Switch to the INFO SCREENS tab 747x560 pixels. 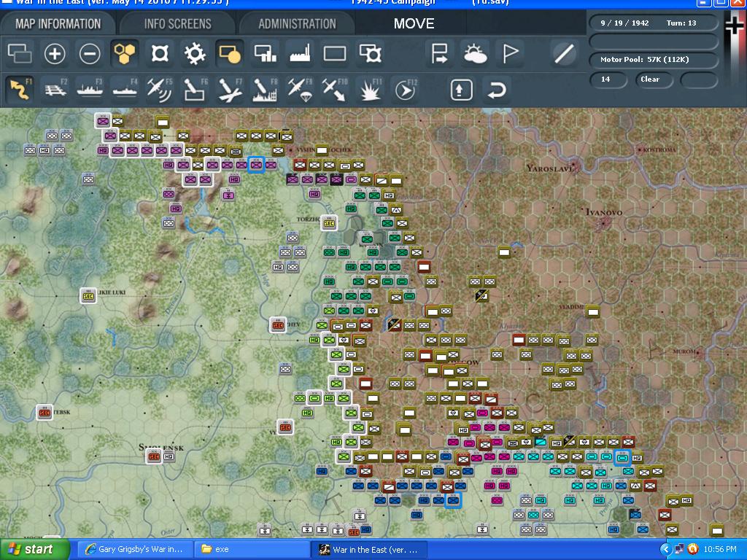click(179, 23)
